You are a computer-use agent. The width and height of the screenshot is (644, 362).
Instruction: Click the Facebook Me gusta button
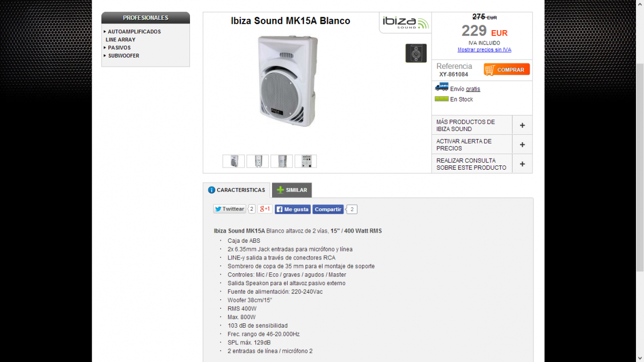click(x=292, y=209)
